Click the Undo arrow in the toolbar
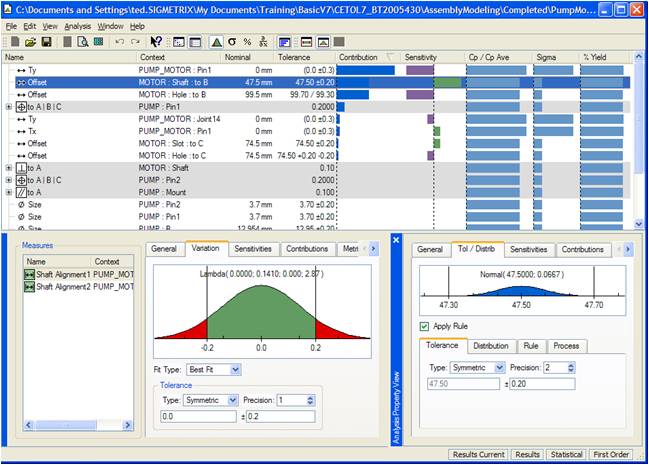Viewport: 649px width, 465px height. (119, 42)
